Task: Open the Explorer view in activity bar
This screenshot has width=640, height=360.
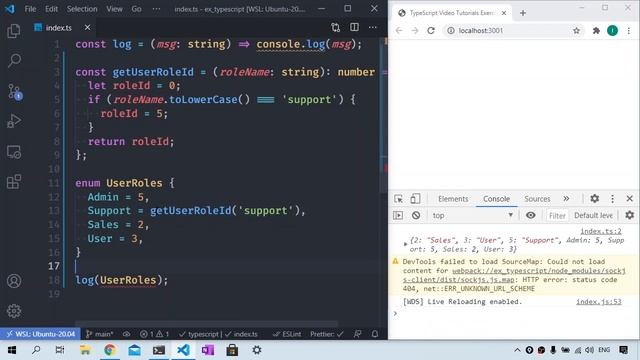Action: pos(14,31)
